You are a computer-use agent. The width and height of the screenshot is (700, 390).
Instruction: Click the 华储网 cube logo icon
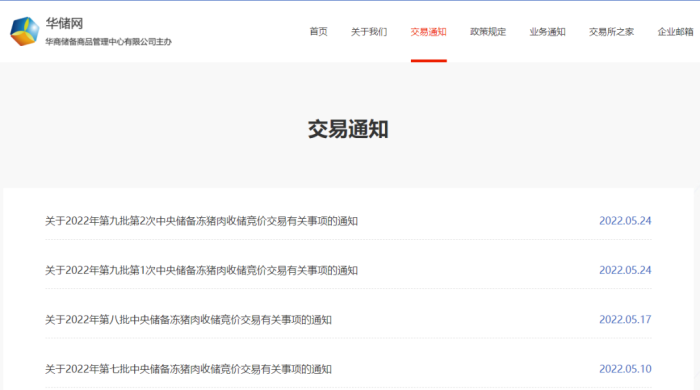(x=25, y=31)
